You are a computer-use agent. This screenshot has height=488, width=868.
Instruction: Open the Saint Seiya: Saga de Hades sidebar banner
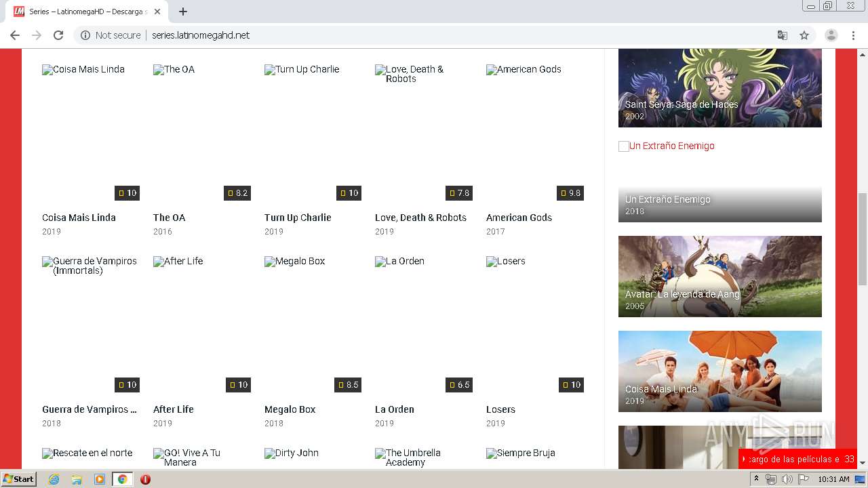click(720, 88)
